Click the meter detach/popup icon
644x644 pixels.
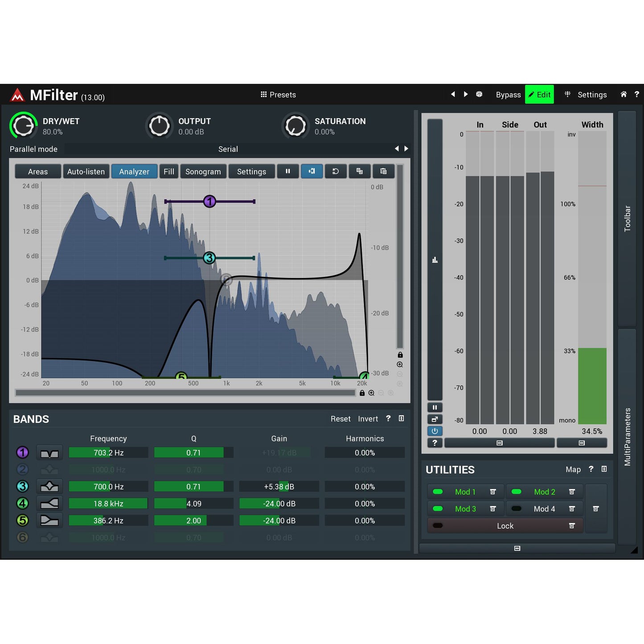[435, 419]
